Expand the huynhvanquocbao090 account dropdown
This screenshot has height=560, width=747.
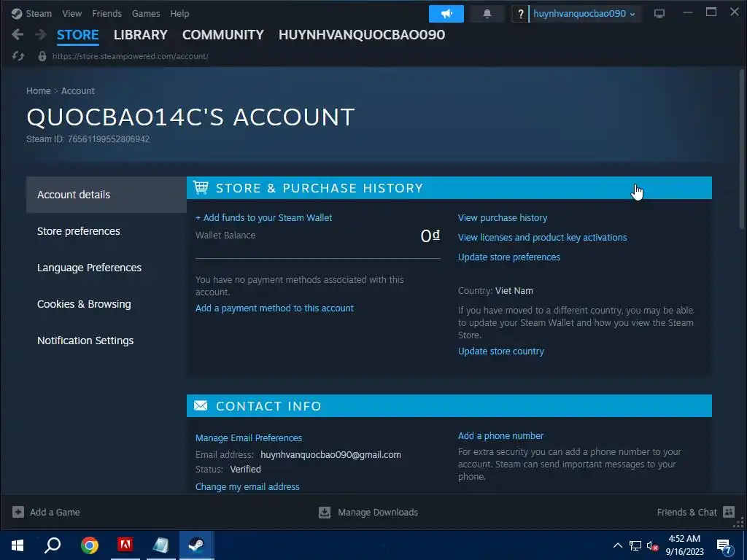click(584, 14)
